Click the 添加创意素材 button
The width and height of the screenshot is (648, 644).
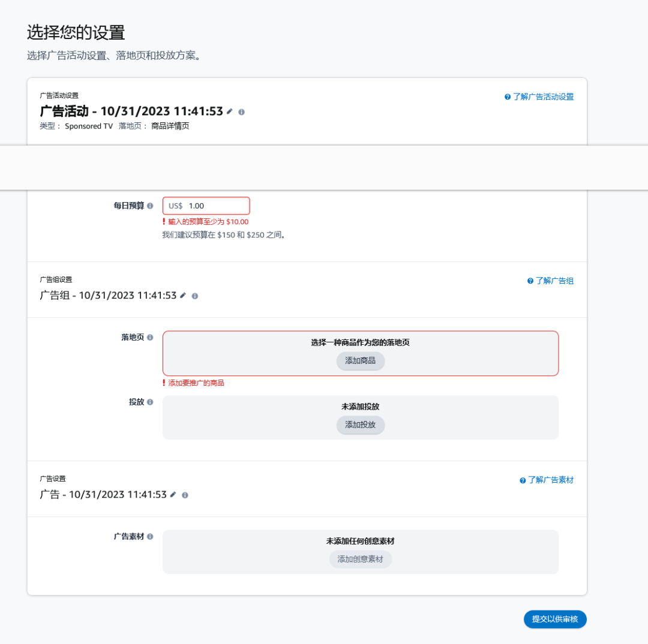tap(360, 559)
